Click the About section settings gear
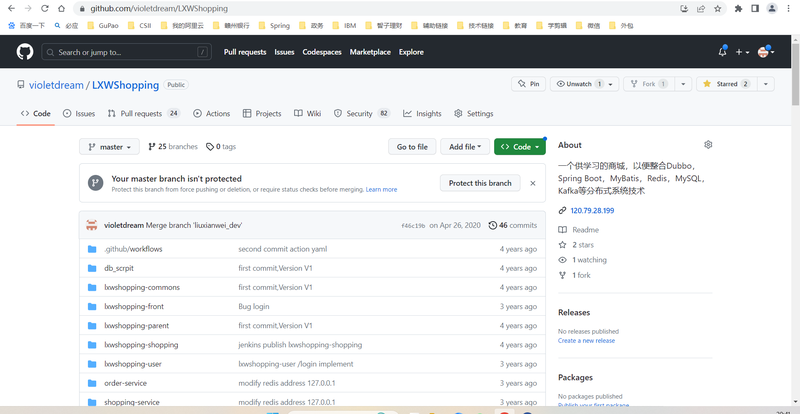Viewport: 800px width, 414px height. [x=708, y=145]
